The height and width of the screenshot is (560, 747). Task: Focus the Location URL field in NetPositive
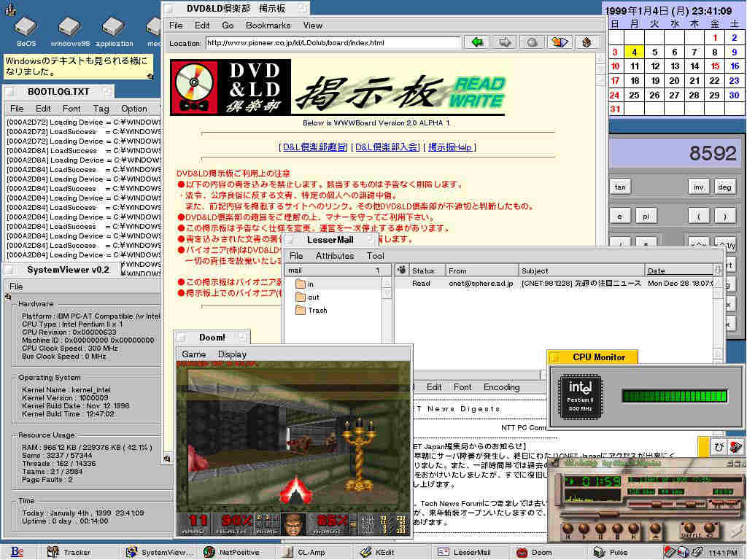(333, 43)
